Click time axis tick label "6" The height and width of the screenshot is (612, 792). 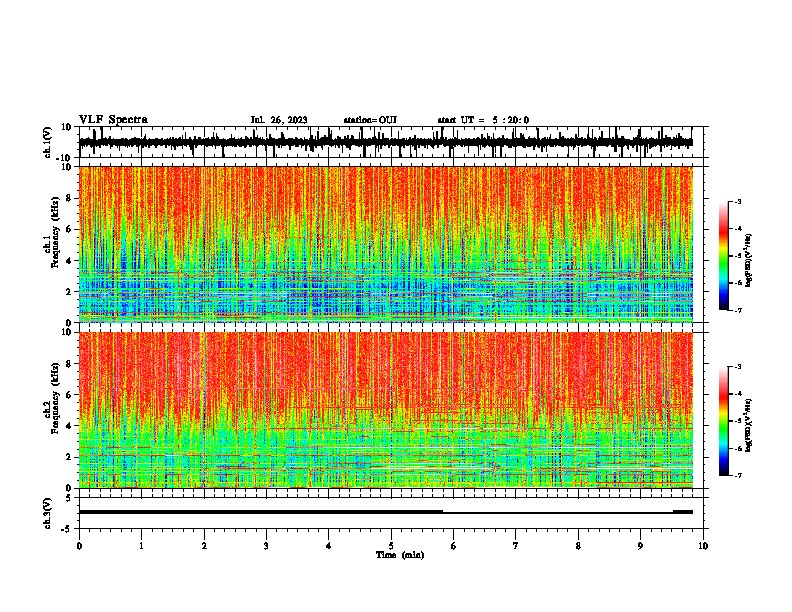pyautogui.click(x=454, y=546)
